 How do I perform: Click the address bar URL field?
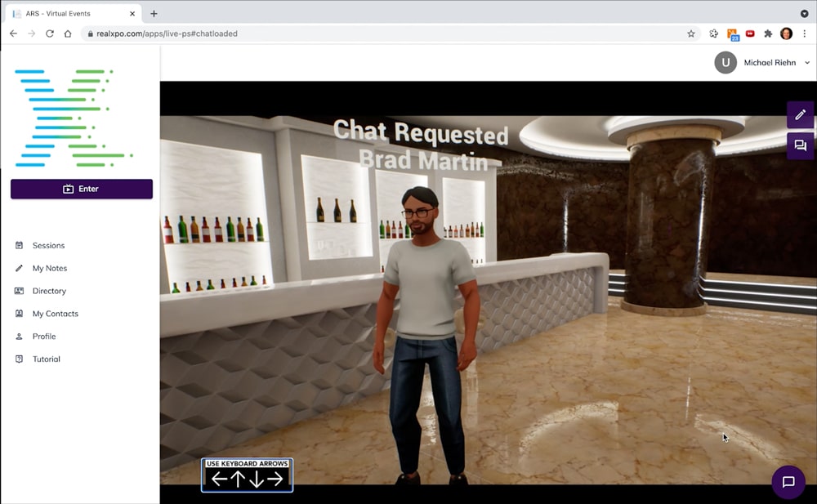coord(391,33)
